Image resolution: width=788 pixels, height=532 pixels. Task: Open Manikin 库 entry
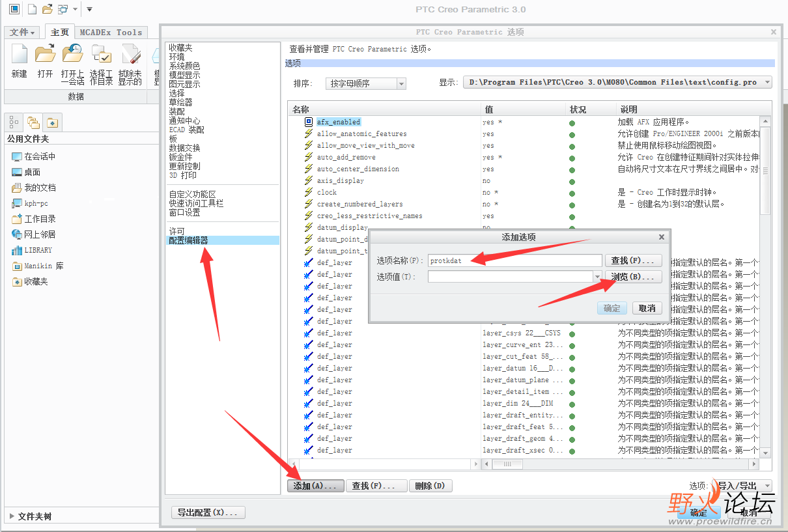click(x=38, y=266)
